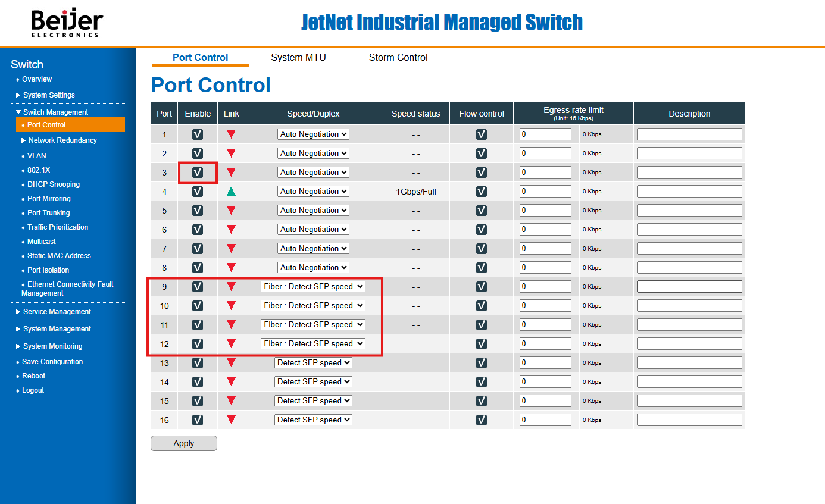Open the DHCP Snooping sidebar item
This screenshot has width=825, height=504.
[53, 184]
